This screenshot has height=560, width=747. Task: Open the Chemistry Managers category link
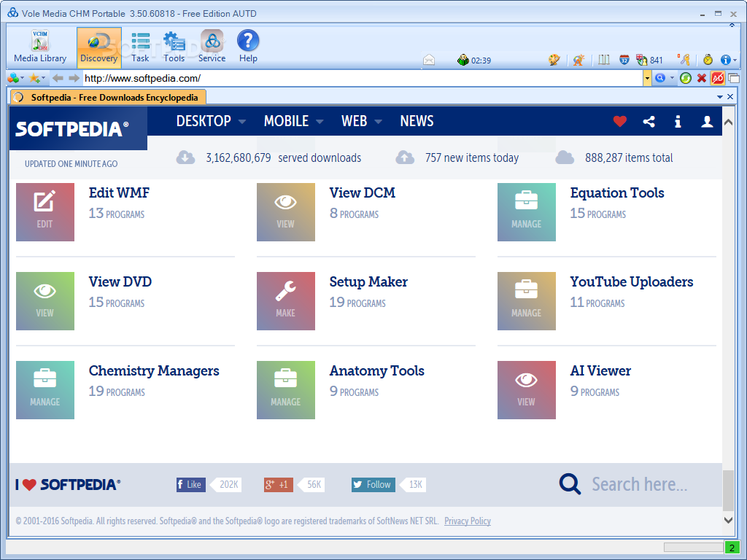(154, 371)
